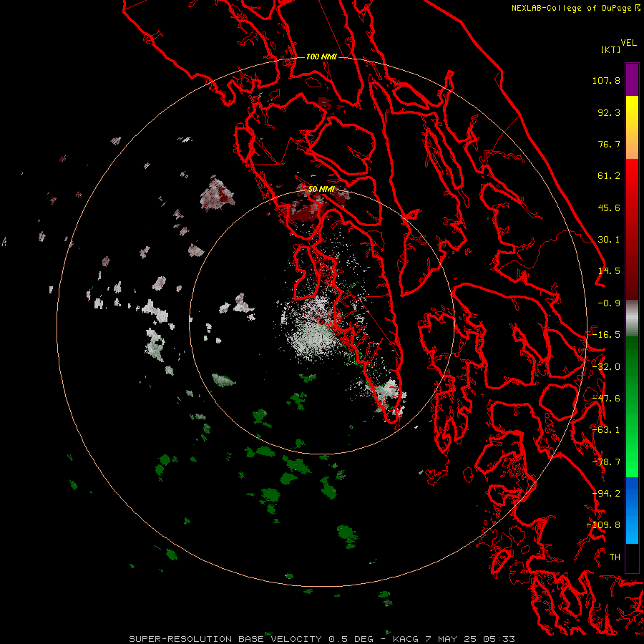
Task: Click the 30.1 velocity scale value
Action: pos(609,240)
